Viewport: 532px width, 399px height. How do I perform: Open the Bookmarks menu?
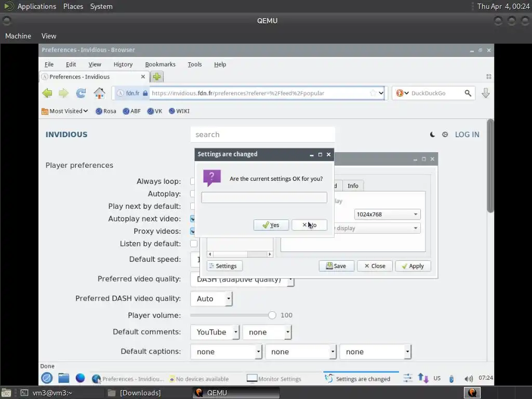coord(160,64)
